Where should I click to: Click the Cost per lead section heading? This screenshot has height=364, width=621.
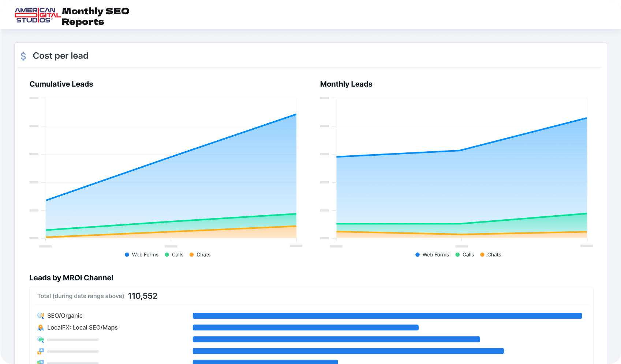60,56
